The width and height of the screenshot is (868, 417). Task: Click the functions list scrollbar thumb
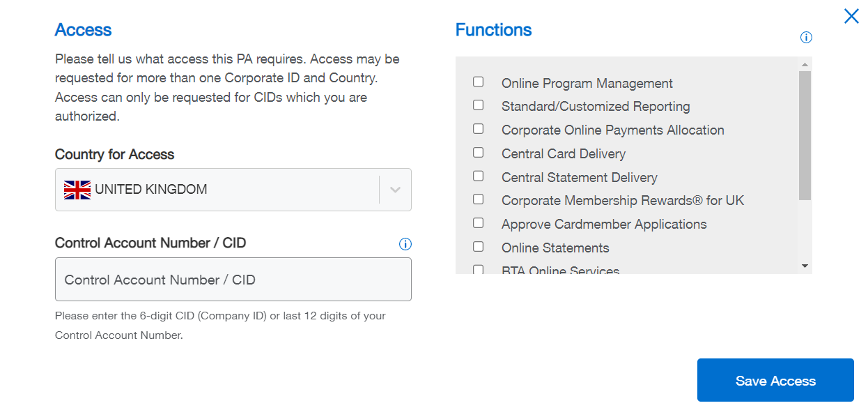[x=805, y=136]
